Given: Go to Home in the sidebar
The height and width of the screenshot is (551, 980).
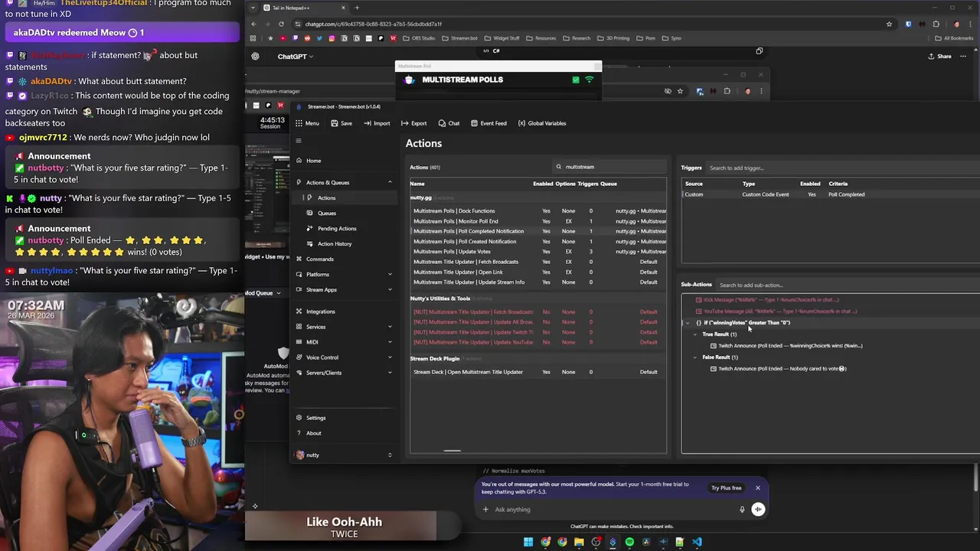Looking at the screenshot, I should 313,161.
